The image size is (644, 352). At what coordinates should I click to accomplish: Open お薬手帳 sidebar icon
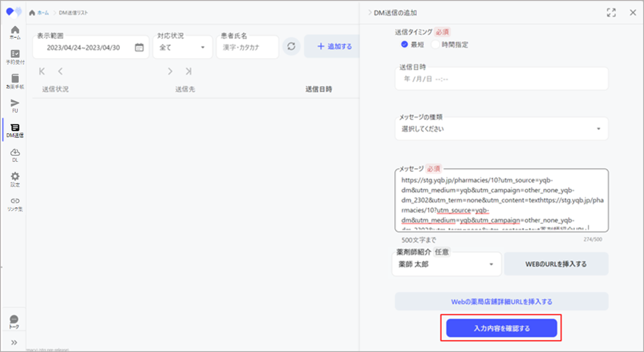pos(15,81)
